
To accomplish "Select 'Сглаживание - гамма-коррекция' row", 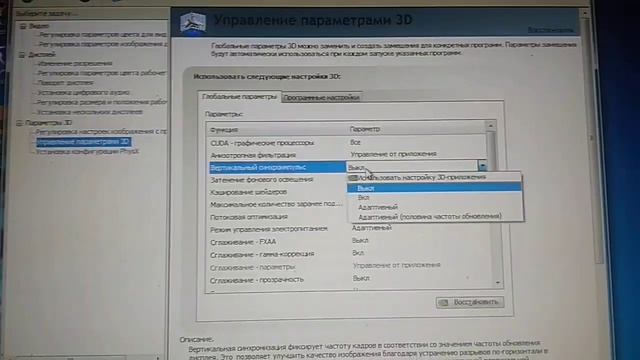I will [262, 254].
